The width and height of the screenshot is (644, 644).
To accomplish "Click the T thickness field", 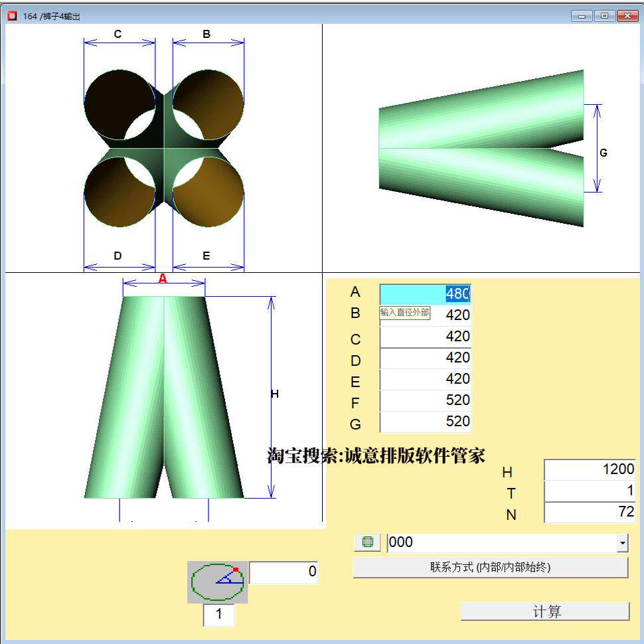I will 590,491.
